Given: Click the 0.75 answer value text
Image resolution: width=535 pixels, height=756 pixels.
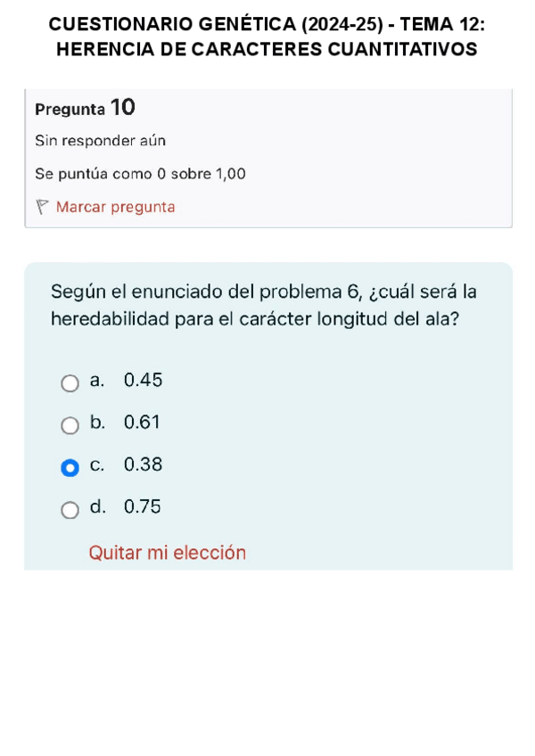Looking at the screenshot, I should tap(144, 506).
